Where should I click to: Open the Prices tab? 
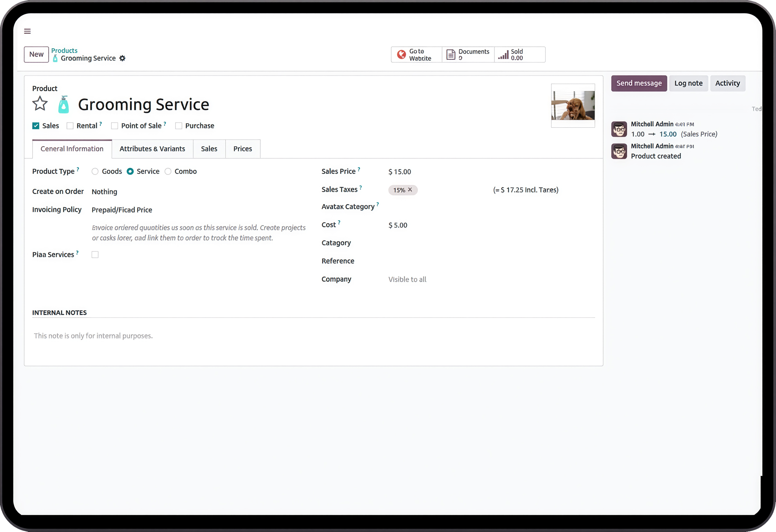pyautogui.click(x=243, y=149)
